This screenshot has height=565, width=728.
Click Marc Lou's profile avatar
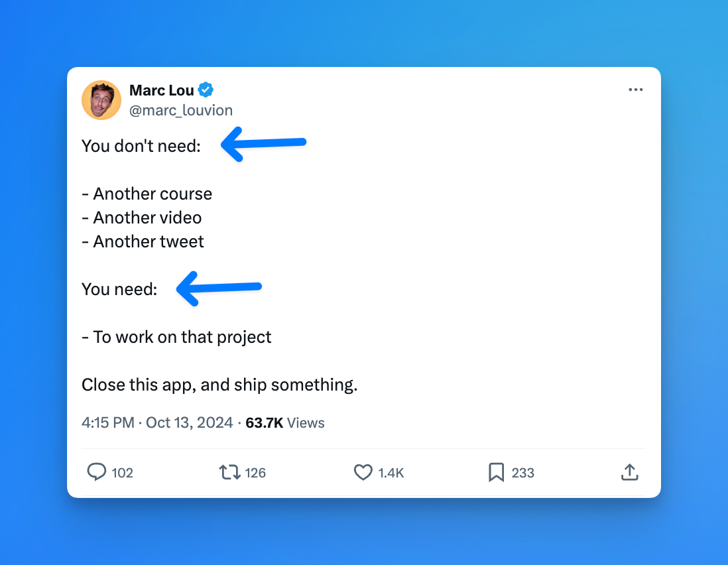[101, 99]
